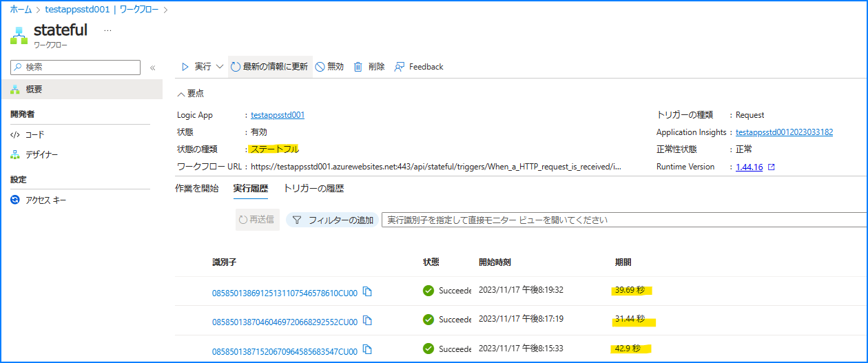868x363 pixels.
Task: Click the 再送信 resubmit button
Action: (257, 220)
